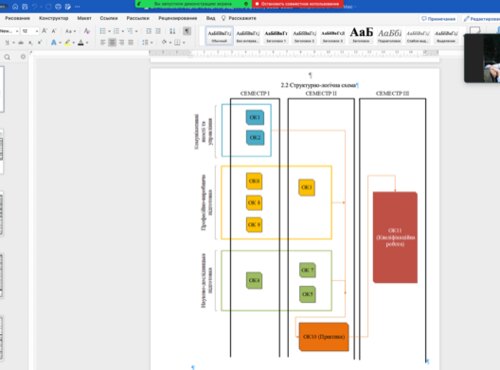The width and height of the screenshot is (500, 370).
Task: Click the yellow text highlight icon
Action: pyautogui.click(x=68, y=42)
